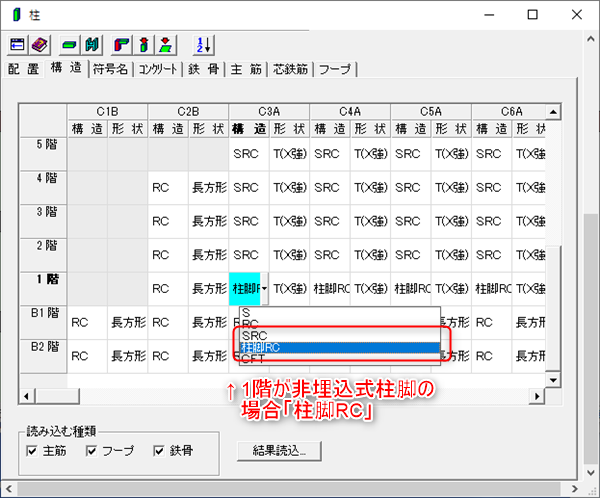
Task: Uncheck the フープ checkbox
Action: click(93, 451)
